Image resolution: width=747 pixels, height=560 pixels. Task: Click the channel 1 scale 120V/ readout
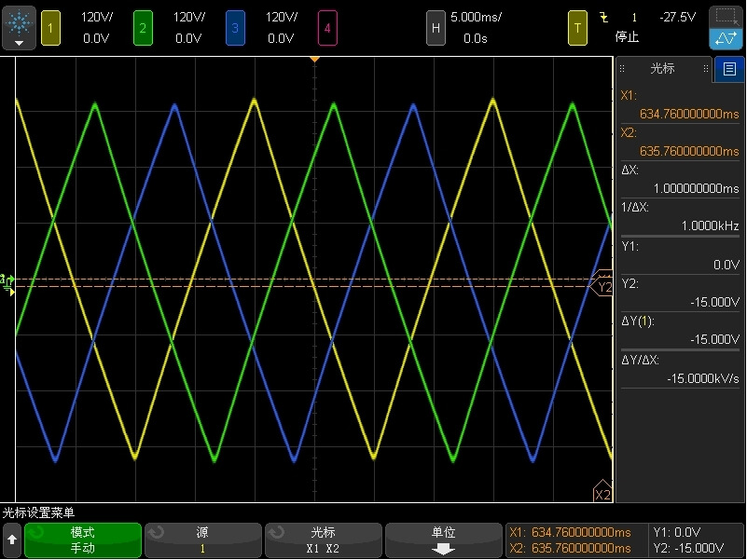[97, 17]
